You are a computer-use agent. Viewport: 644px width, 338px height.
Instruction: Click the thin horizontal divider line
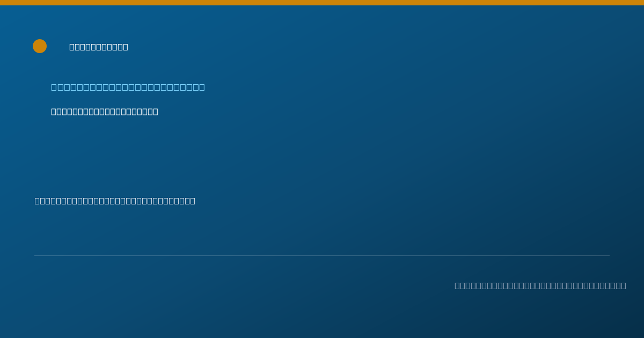(322, 255)
